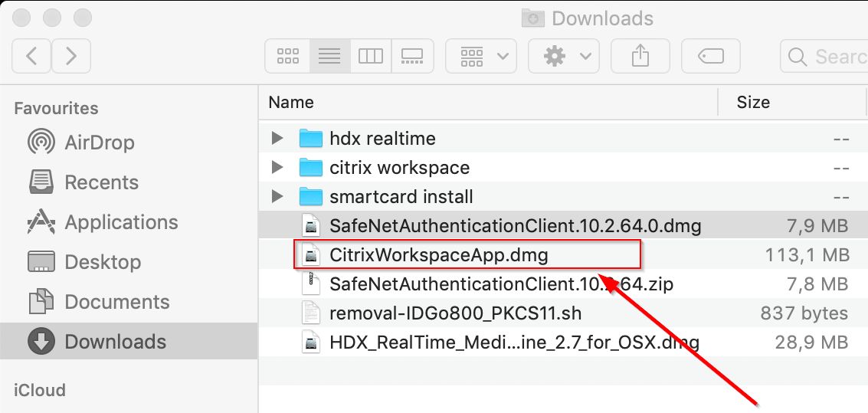
Task: Select Downloads in the sidebar
Action: [x=129, y=342]
